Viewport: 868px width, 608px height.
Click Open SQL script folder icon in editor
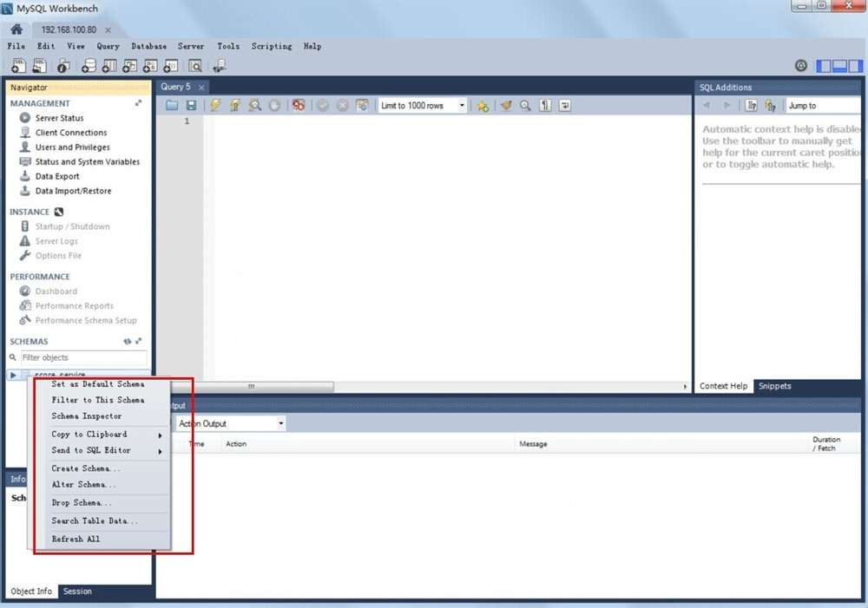172,106
